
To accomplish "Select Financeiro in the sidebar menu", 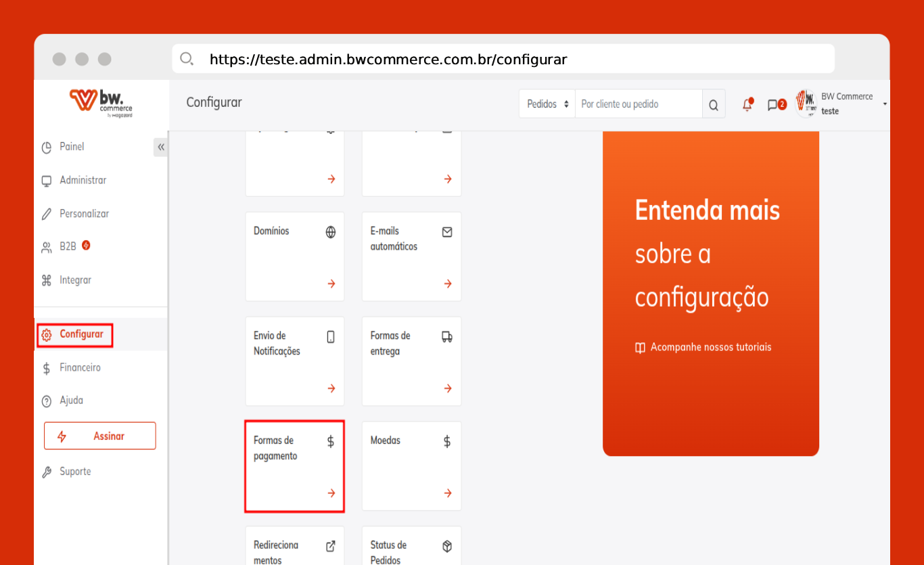I will click(x=80, y=367).
